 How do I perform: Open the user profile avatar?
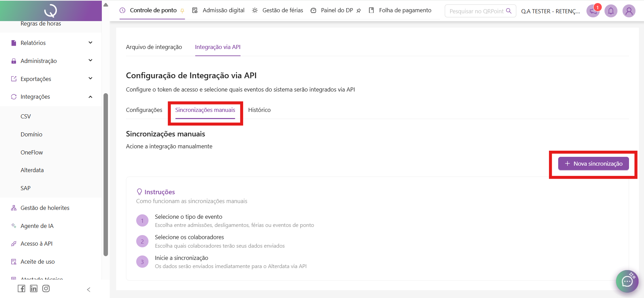629,11
